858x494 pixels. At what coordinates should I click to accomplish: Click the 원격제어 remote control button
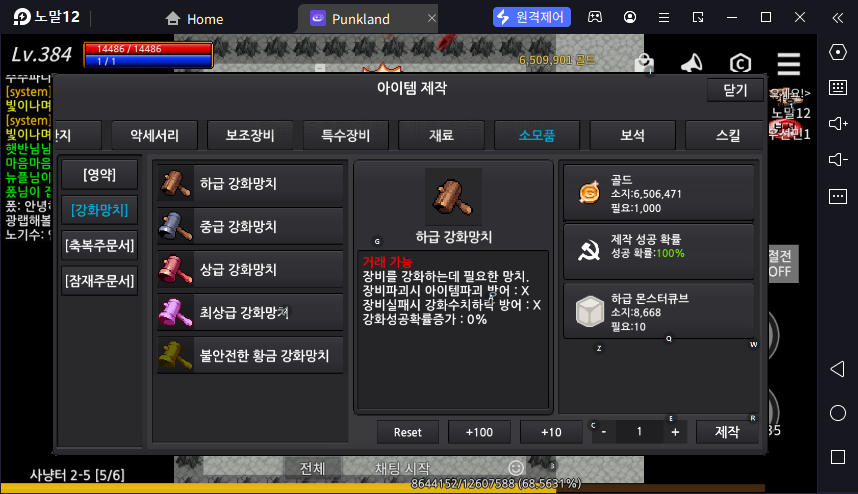[531, 17]
